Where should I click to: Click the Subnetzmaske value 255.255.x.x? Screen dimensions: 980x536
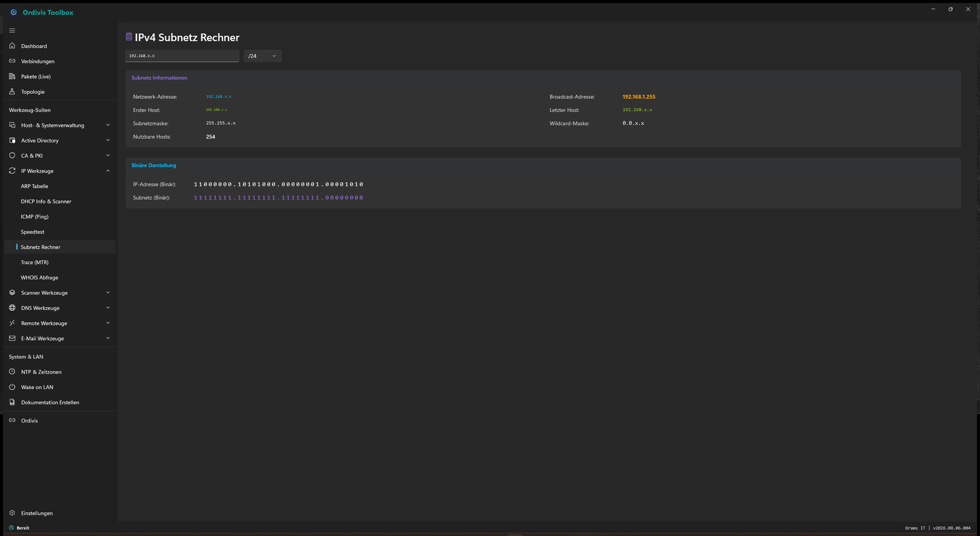tap(221, 123)
